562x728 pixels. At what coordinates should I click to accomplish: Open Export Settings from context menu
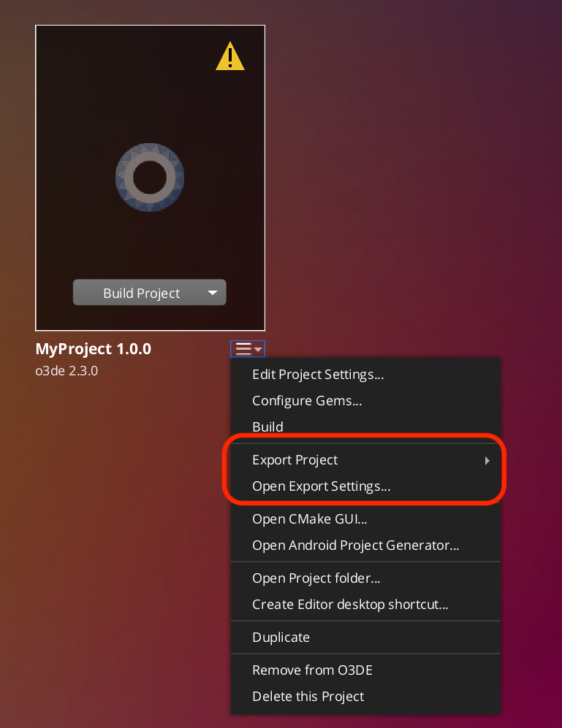321,486
